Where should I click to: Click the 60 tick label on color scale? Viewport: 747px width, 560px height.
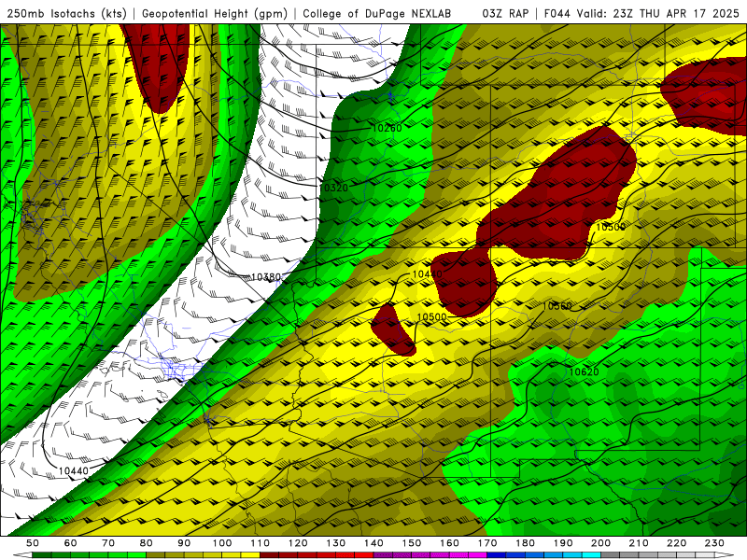71,543
